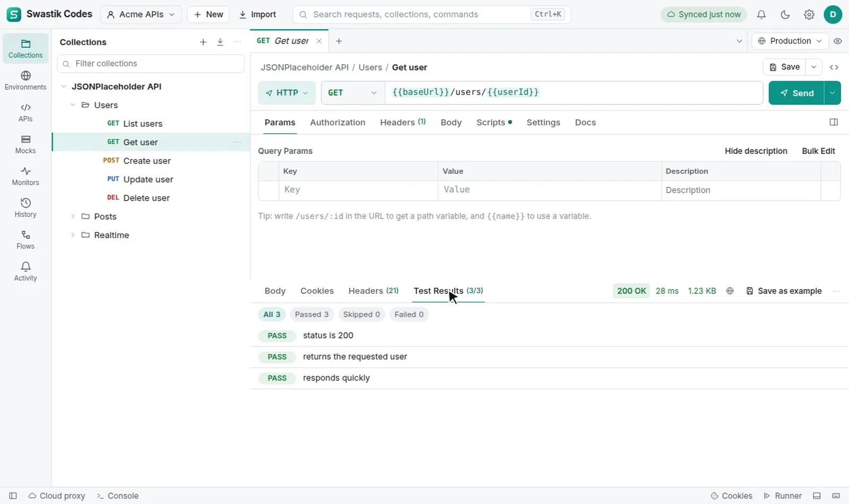849x504 pixels.
Task: Open the Send options dropdown arrow
Action: 832,92
